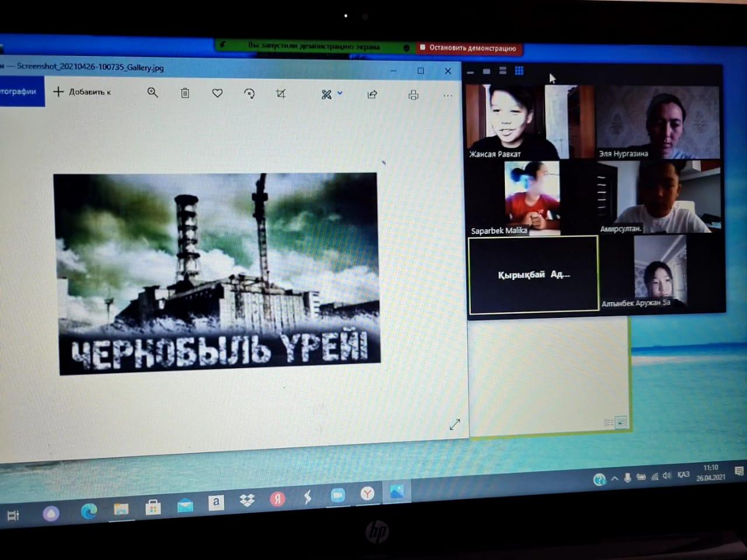The height and width of the screenshot is (560, 747).
Task: Show hidden system tray icons chevron
Action: (x=615, y=478)
